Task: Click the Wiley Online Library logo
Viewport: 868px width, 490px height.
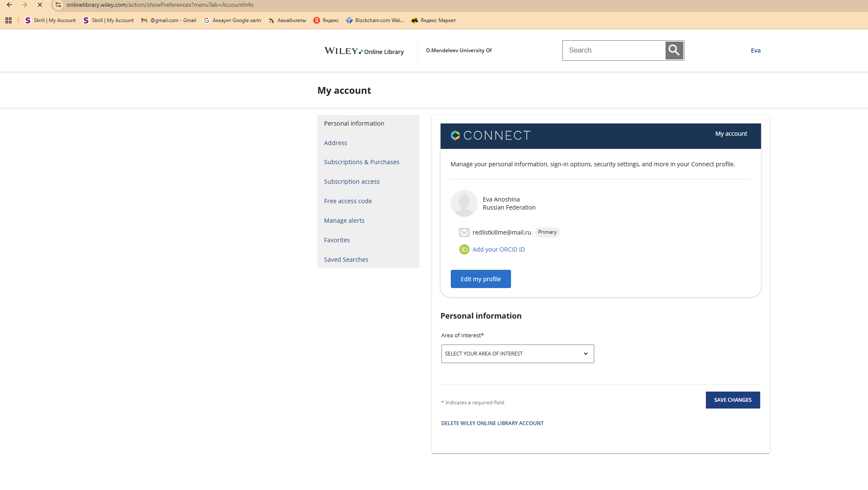Action: click(364, 51)
